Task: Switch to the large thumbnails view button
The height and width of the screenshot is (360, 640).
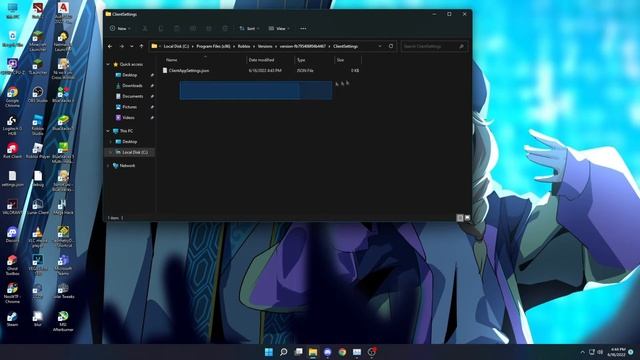Action: [x=467, y=218]
